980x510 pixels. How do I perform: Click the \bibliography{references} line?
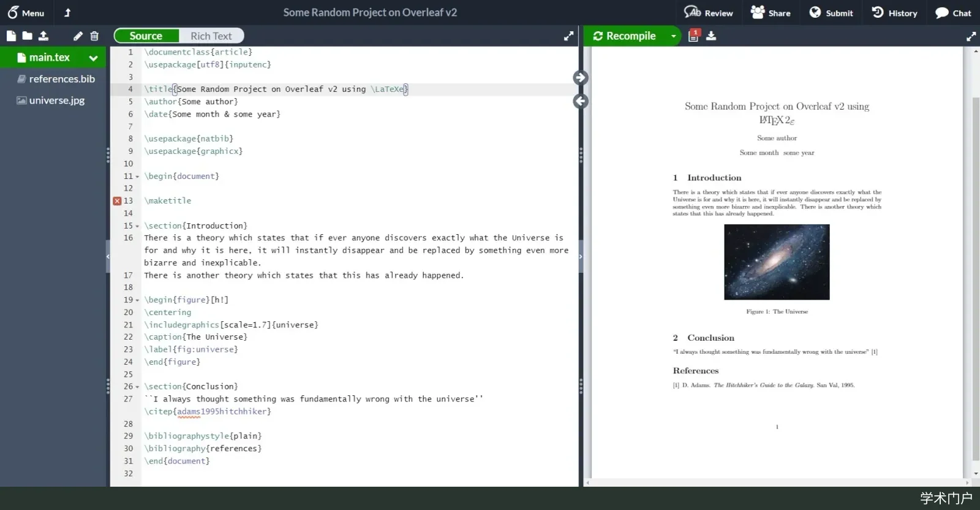coord(203,448)
